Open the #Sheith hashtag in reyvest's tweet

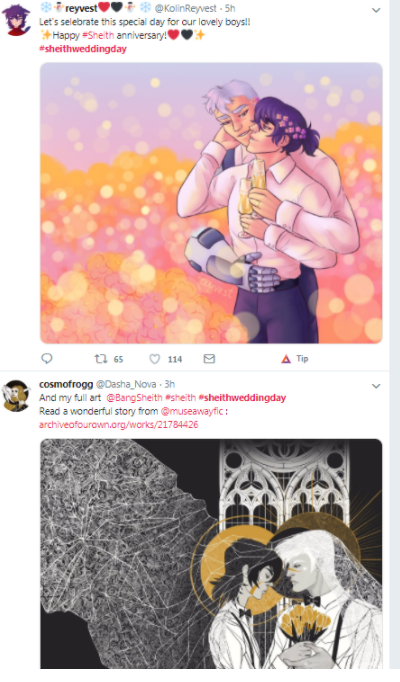pos(98,36)
